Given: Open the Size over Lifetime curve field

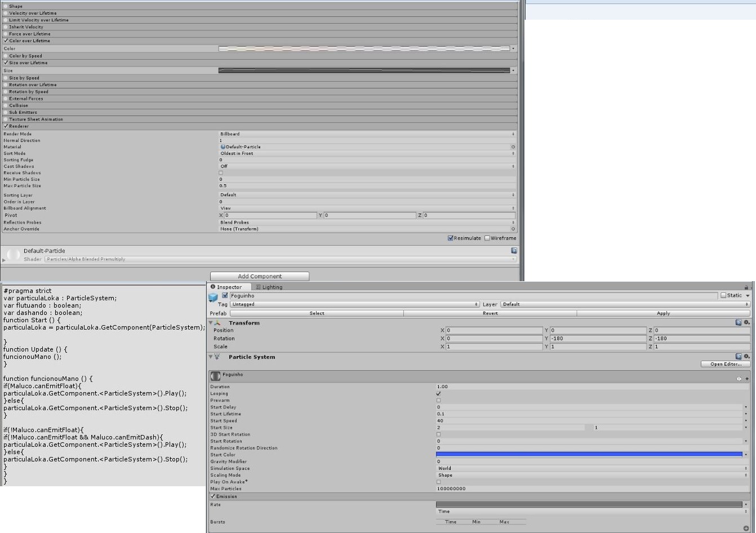Looking at the screenshot, I should pyautogui.click(x=364, y=70).
